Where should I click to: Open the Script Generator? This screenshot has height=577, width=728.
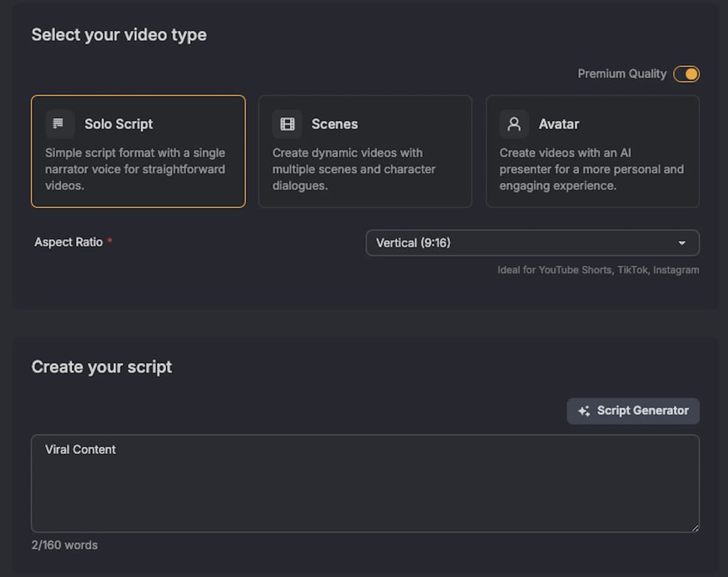coord(633,411)
